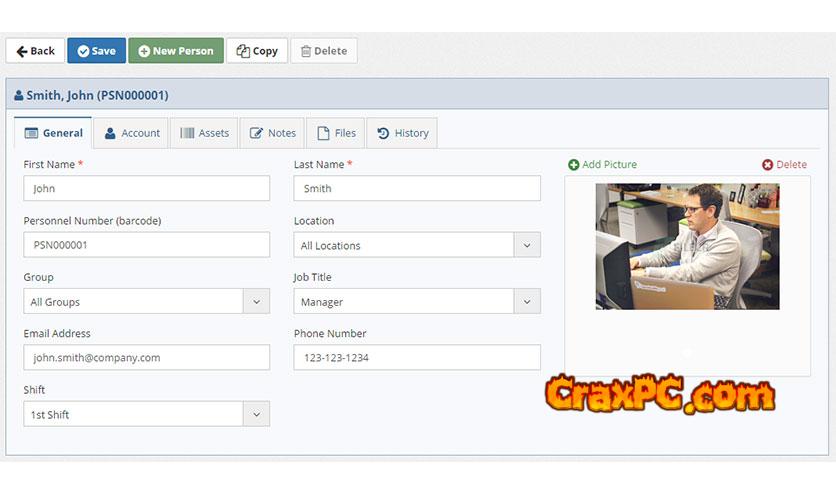This screenshot has width=836, height=484.
Task: Click the Delete trash button in toolbar
Action: 323,51
